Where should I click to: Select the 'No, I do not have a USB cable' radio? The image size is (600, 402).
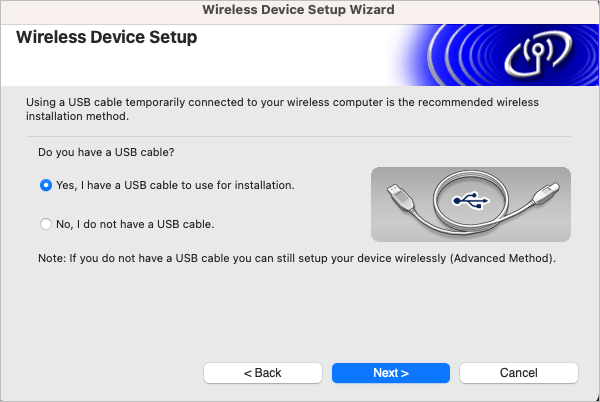pyautogui.click(x=46, y=224)
